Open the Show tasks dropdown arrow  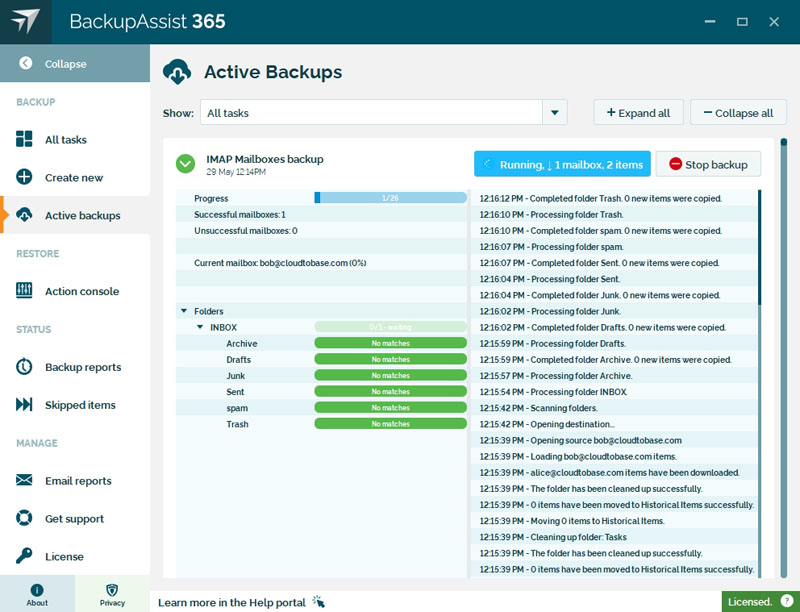555,112
